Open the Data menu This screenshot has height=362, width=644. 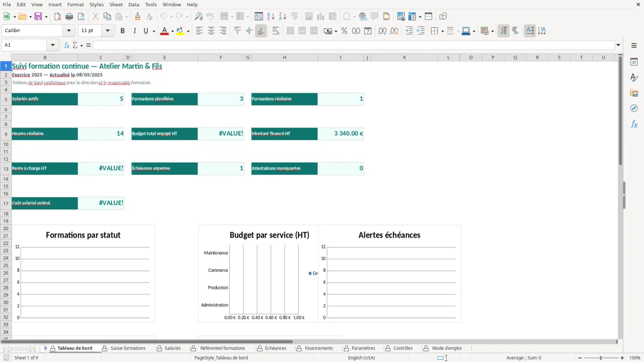134,4
